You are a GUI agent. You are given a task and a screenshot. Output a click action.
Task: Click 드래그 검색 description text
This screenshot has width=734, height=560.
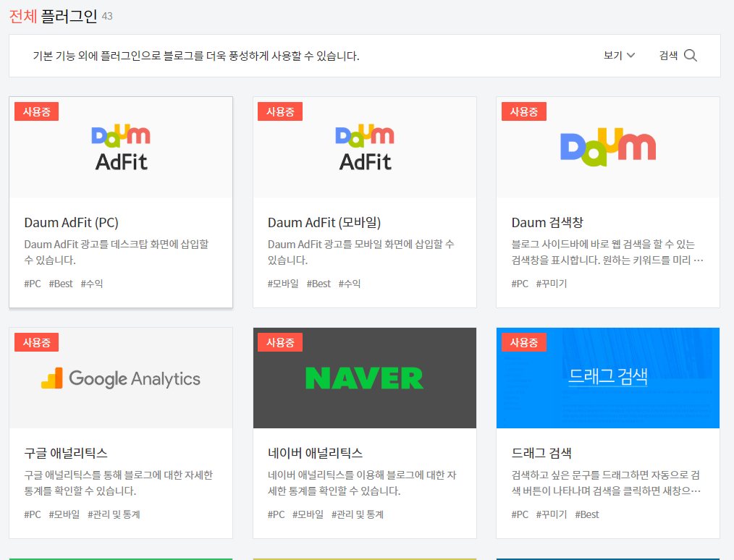pyautogui.click(x=606, y=483)
